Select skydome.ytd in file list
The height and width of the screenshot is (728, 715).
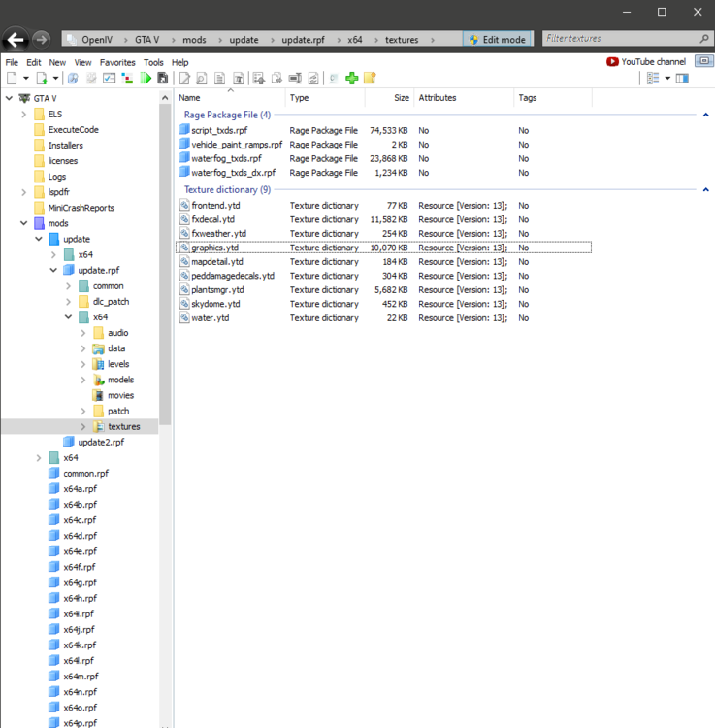click(215, 304)
